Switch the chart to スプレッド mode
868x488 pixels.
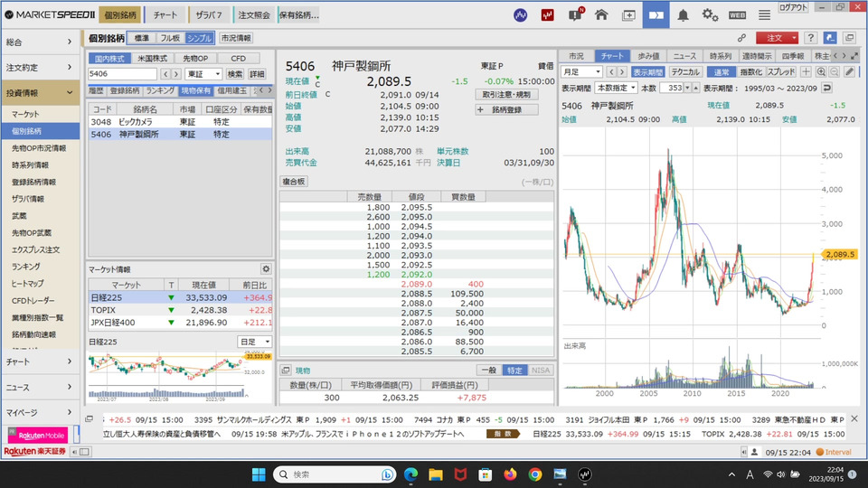[781, 72]
